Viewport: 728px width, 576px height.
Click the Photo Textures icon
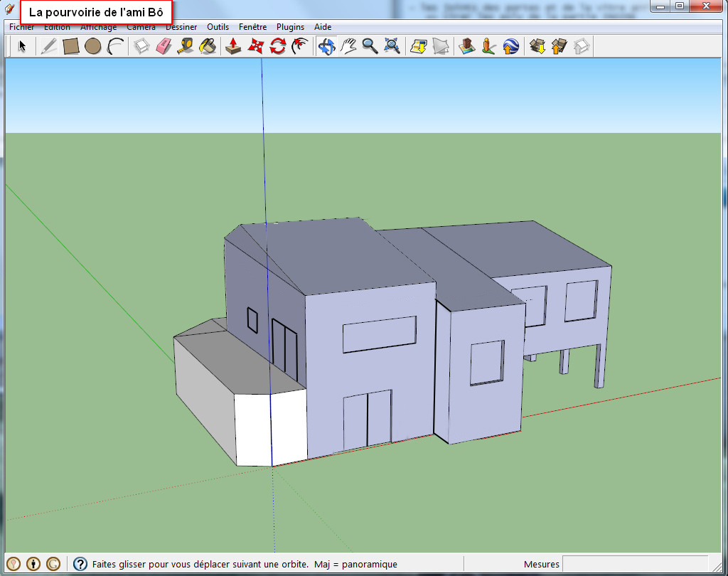488,46
